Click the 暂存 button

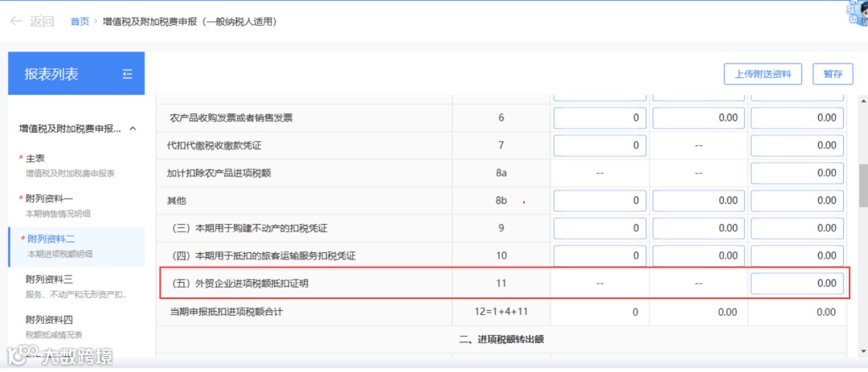click(833, 74)
